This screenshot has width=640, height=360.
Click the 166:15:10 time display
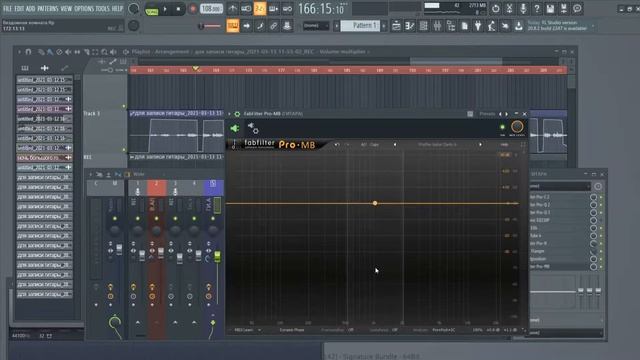(x=322, y=9)
